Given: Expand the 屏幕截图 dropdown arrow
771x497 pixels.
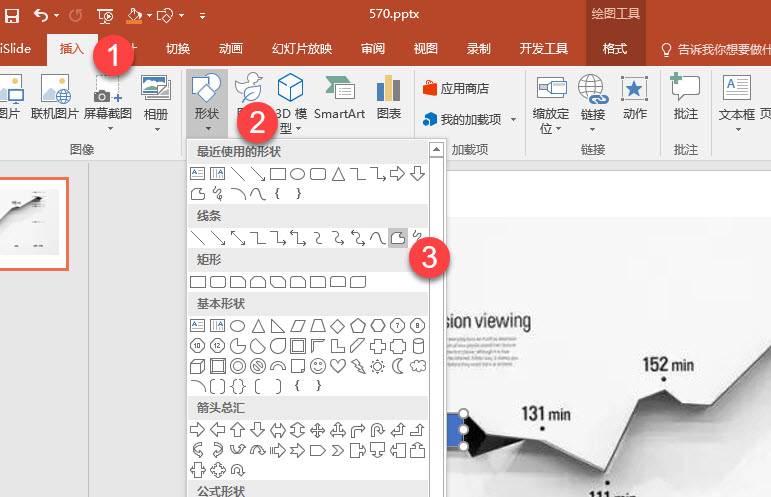Looking at the screenshot, I should [x=110, y=129].
